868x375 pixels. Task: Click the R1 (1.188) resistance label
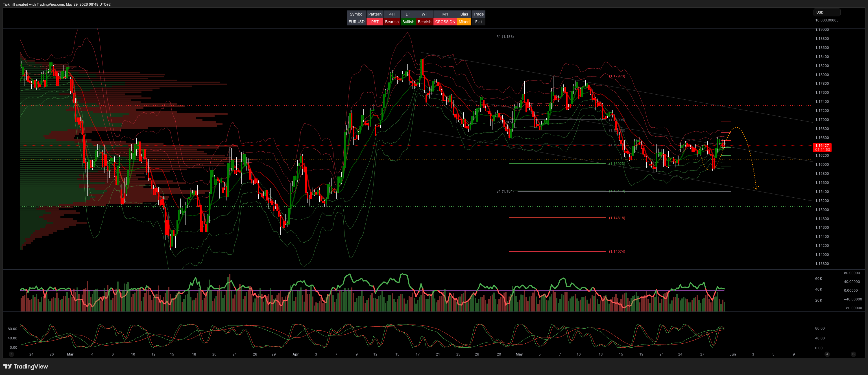coord(505,37)
